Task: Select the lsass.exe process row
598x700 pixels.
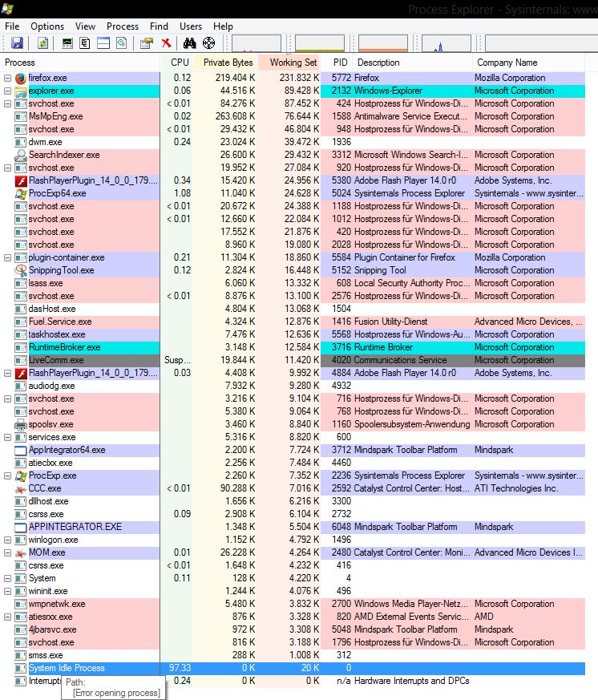Action: (293, 284)
